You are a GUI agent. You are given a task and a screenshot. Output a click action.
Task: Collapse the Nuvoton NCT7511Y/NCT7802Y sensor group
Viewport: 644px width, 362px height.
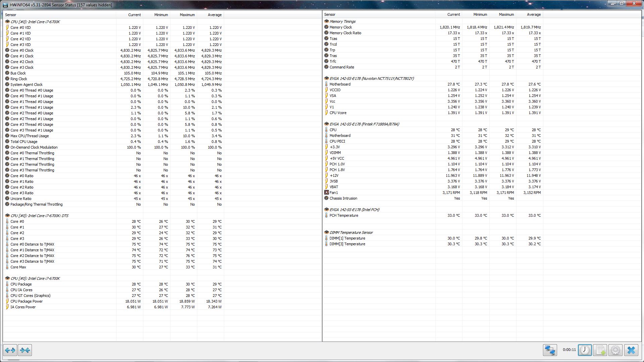326,79
